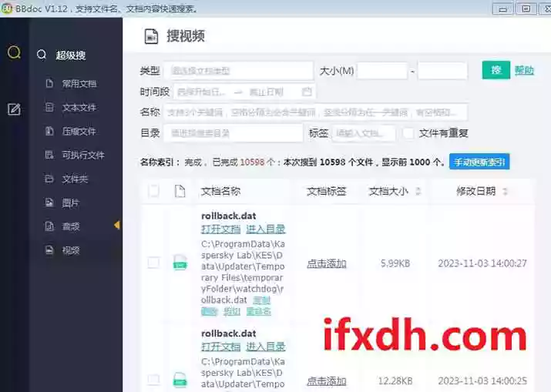Tick the select-all checkbox in the table header
Screen dimensions: 551x392
click(153, 191)
